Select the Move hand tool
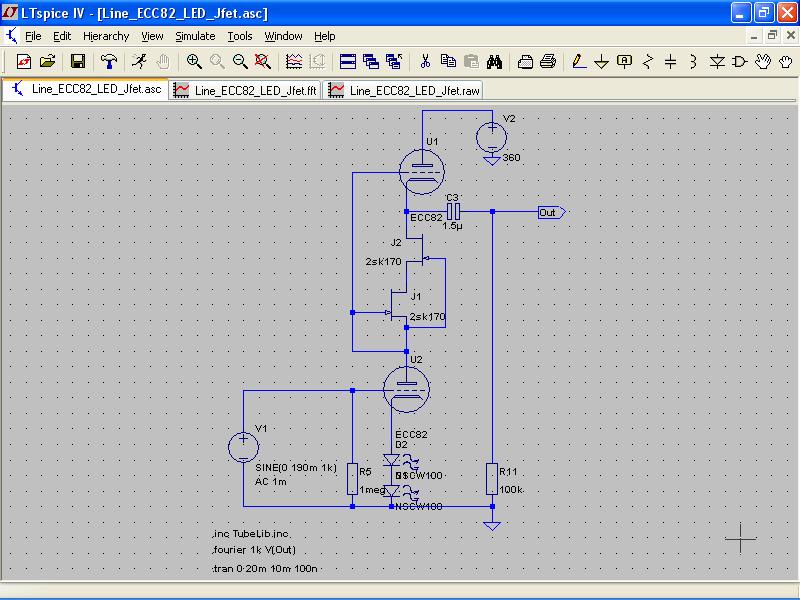Viewport: 800px width, 600px height. (x=763, y=62)
